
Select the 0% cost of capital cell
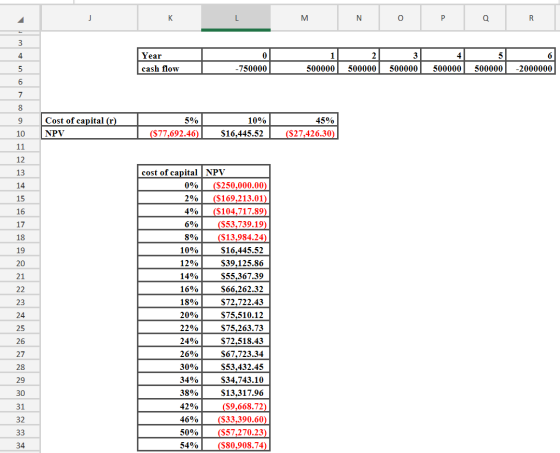click(x=170, y=185)
